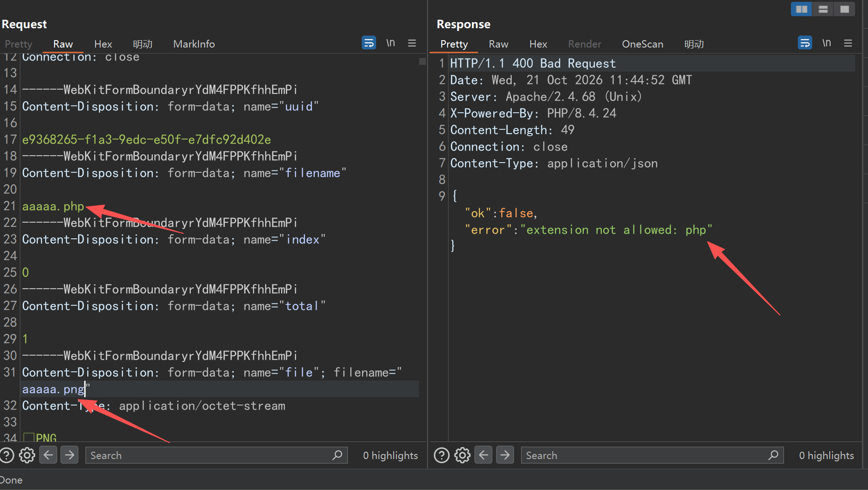Open help for the Request search bar
The height and width of the screenshot is (490, 868).
click(x=6, y=455)
